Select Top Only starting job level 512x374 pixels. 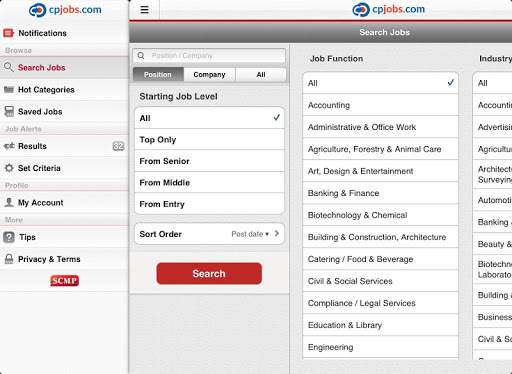coord(209,140)
